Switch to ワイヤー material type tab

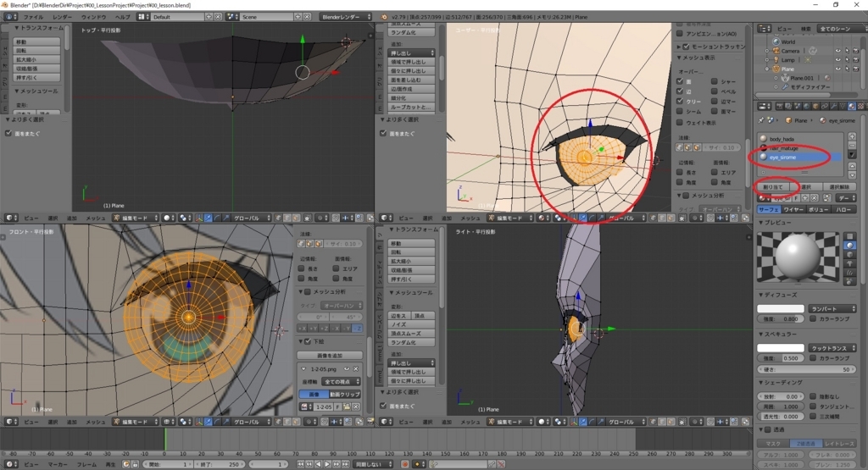(x=793, y=209)
